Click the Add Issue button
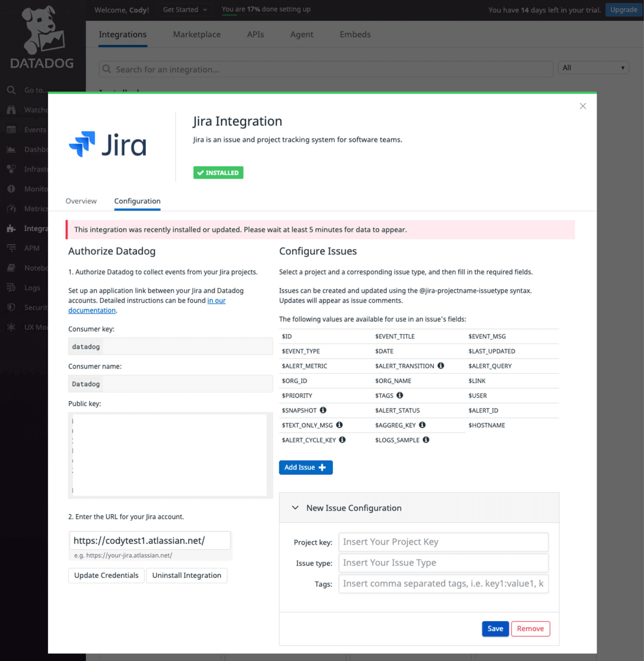Viewport: 644px width, 661px height. tap(306, 467)
